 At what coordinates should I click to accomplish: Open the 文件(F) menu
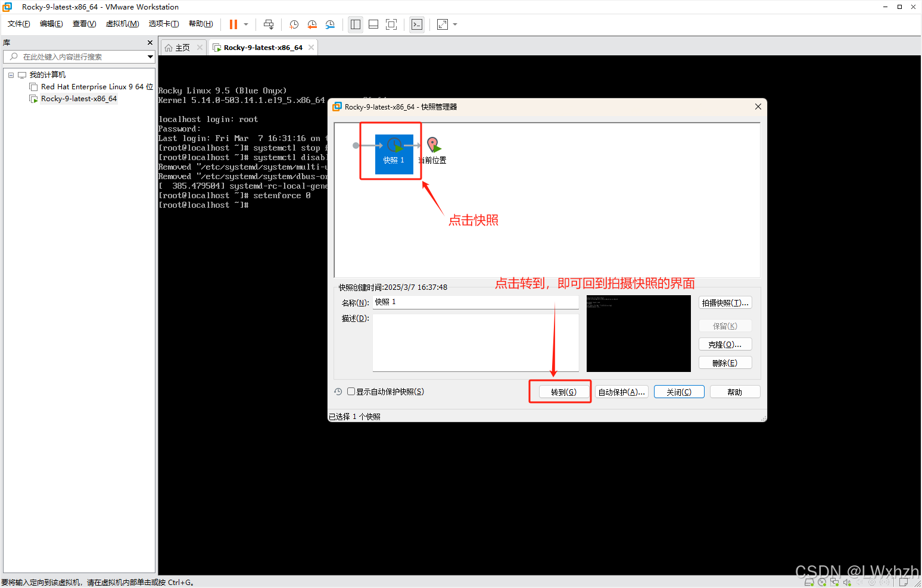coord(19,24)
